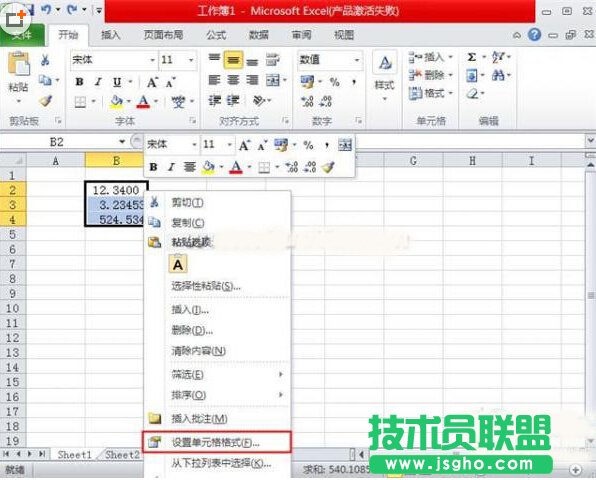Screen dimensions: 596x480
Task: Open font color dropdown arrow in ribbon
Action: [156, 101]
